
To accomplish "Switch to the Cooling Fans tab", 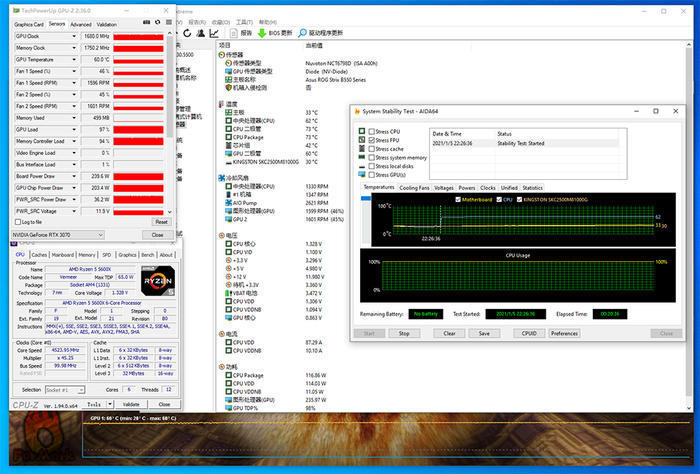I will pos(414,188).
